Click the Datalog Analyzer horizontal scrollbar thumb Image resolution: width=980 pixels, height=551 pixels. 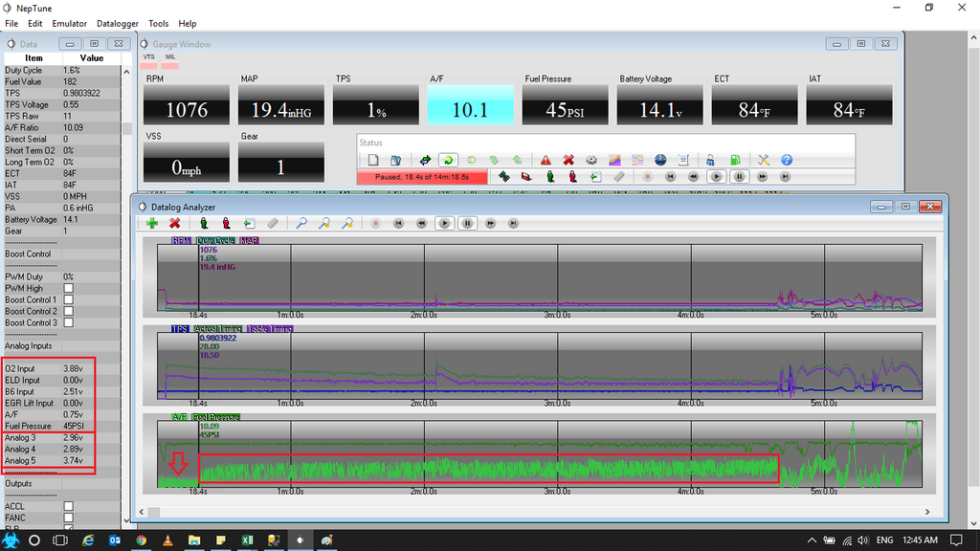pyautogui.click(x=154, y=513)
